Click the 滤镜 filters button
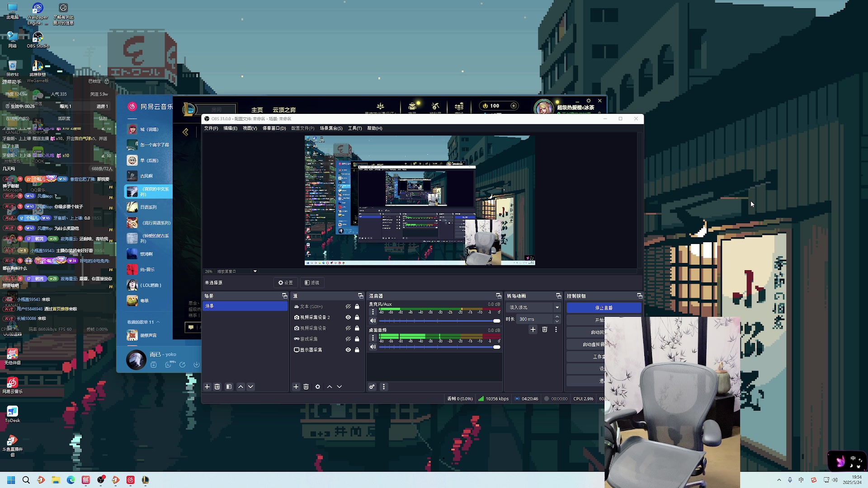 click(312, 283)
